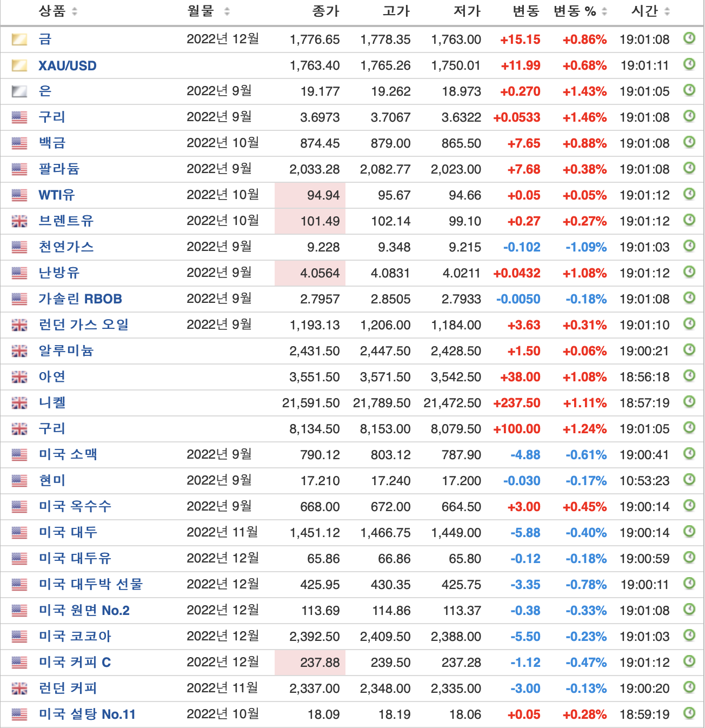705x728 pixels.
Task: Click the clock icon in the 미국 코코아 row
Action: [689, 635]
